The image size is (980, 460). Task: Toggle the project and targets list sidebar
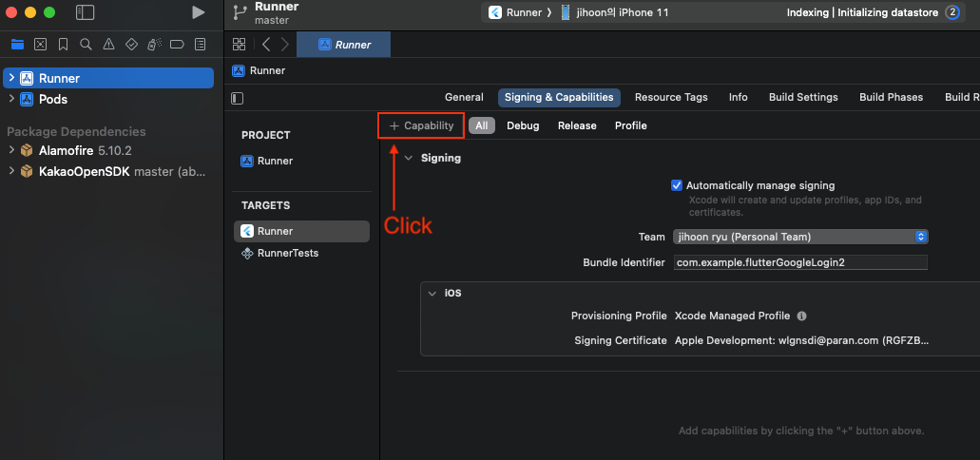pyautogui.click(x=238, y=98)
